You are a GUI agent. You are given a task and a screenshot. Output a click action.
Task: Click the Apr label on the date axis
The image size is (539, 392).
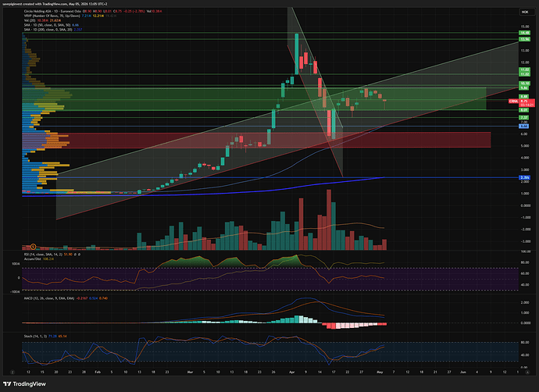coord(292,372)
